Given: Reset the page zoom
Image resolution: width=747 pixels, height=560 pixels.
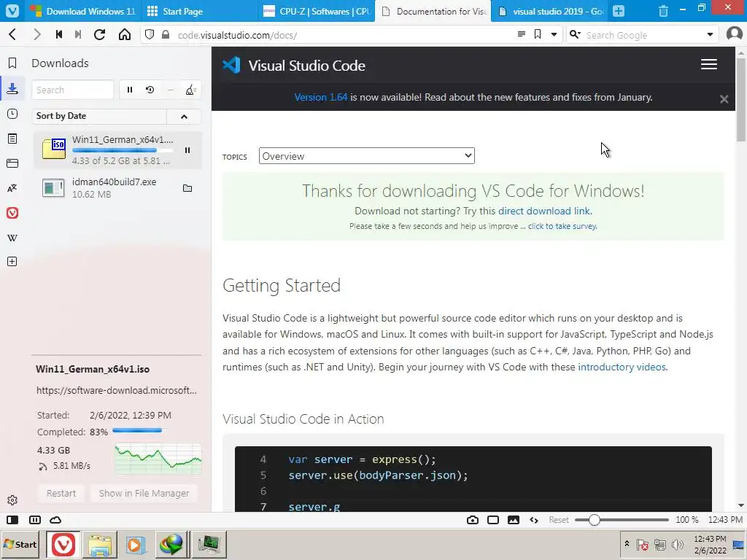Looking at the screenshot, I should (x=559, y=519).
